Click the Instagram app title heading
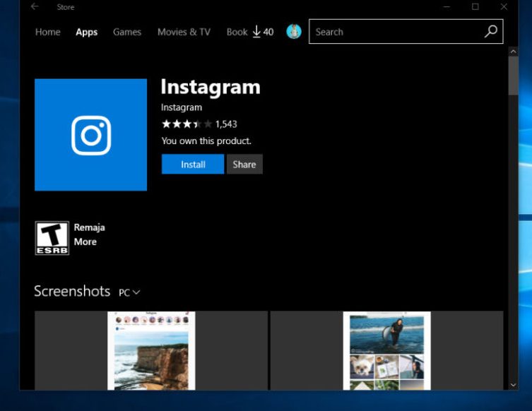Image resolution: width=532 pixels, height=411 pixels. click(211, 88)
